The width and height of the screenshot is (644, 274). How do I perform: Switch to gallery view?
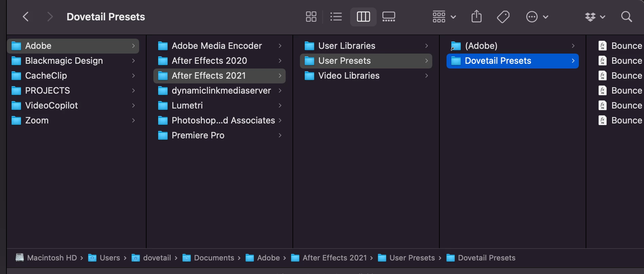(389, 17)
